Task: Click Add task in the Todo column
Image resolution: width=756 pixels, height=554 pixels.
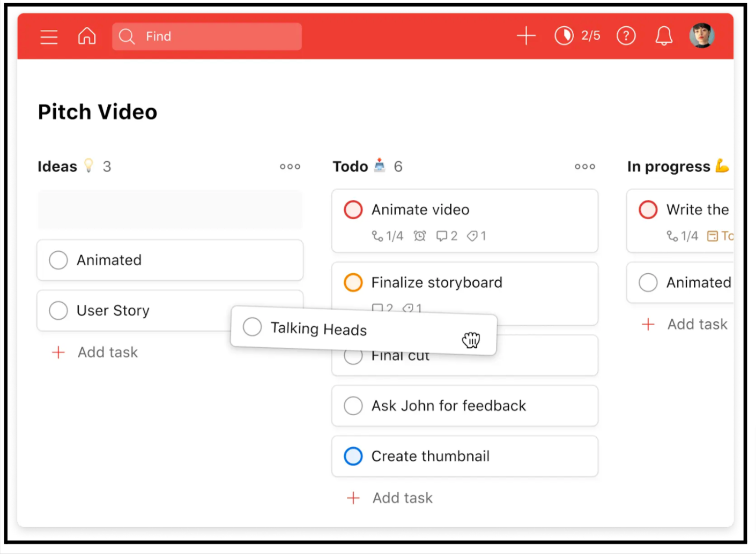Action: (x=389, y=498)
